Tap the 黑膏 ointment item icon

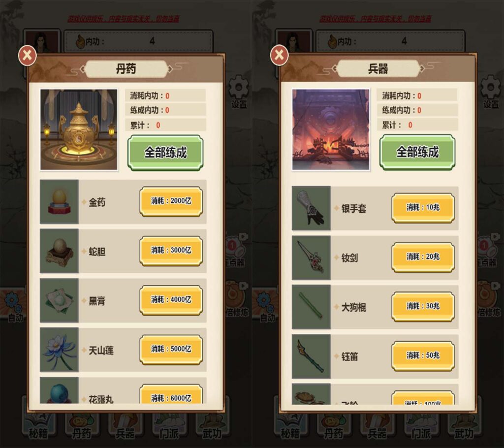pos(59,300)
